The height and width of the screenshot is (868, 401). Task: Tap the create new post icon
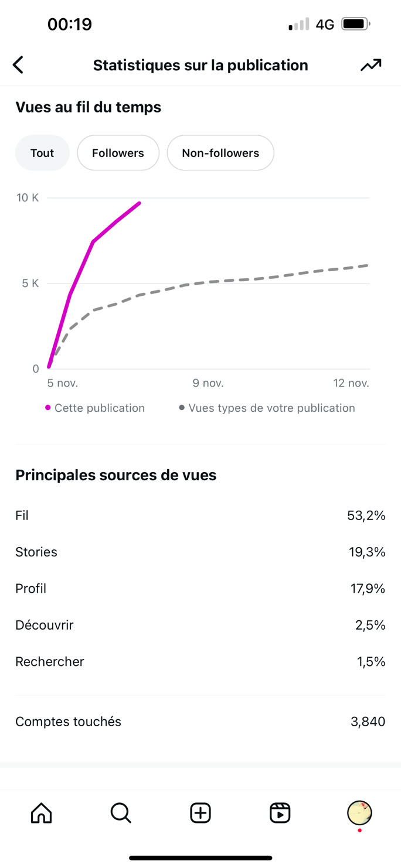[200, 813]
